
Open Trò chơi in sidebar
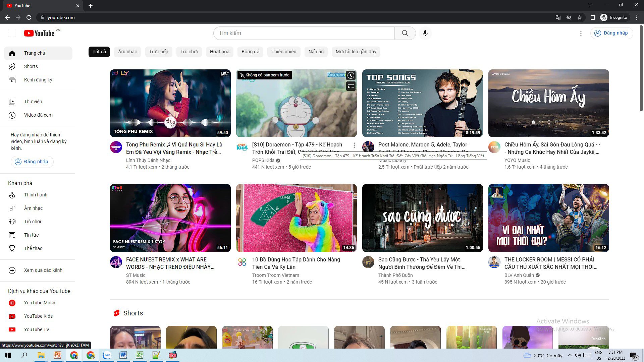[x=38, y=222]
